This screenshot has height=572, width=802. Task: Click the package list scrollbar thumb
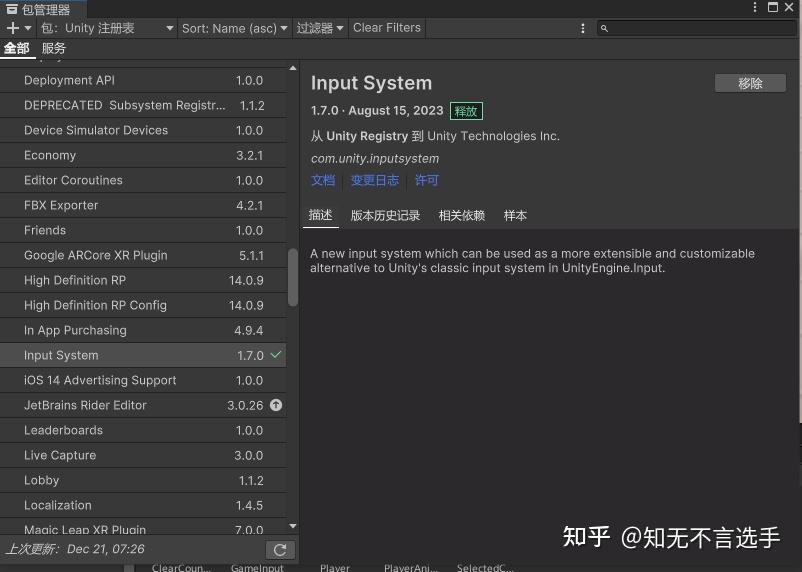(x=293, y=277)
